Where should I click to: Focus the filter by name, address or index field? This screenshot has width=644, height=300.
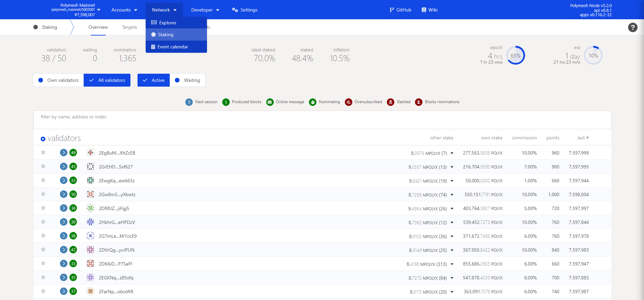(x=322, y=120)
